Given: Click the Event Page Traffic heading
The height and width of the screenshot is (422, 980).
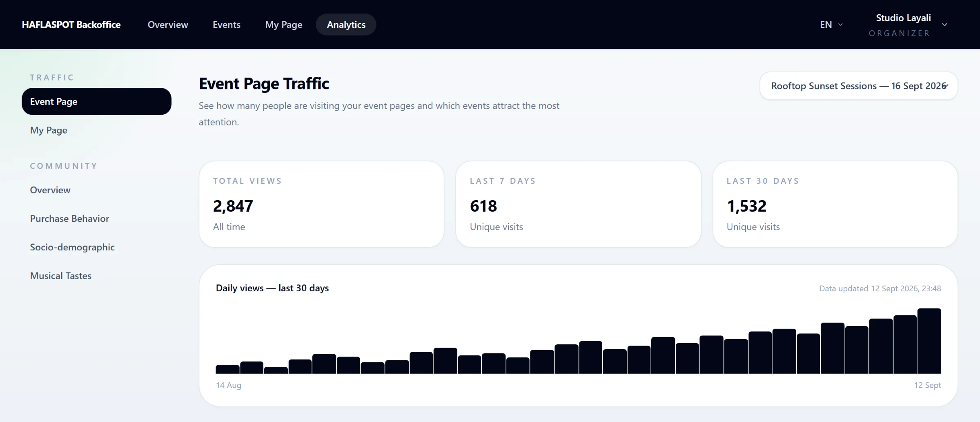Looking at the screenshot, I should (x=264, y=83).
